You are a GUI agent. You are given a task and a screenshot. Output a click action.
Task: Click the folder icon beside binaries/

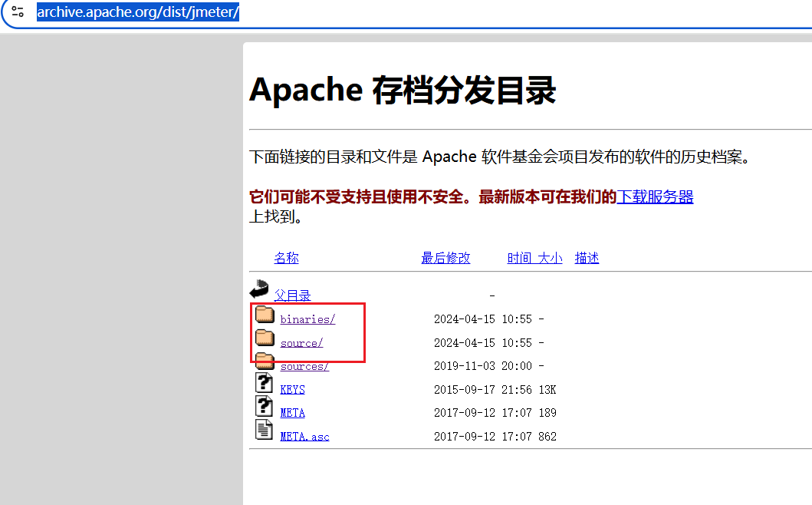click(265, 314)
